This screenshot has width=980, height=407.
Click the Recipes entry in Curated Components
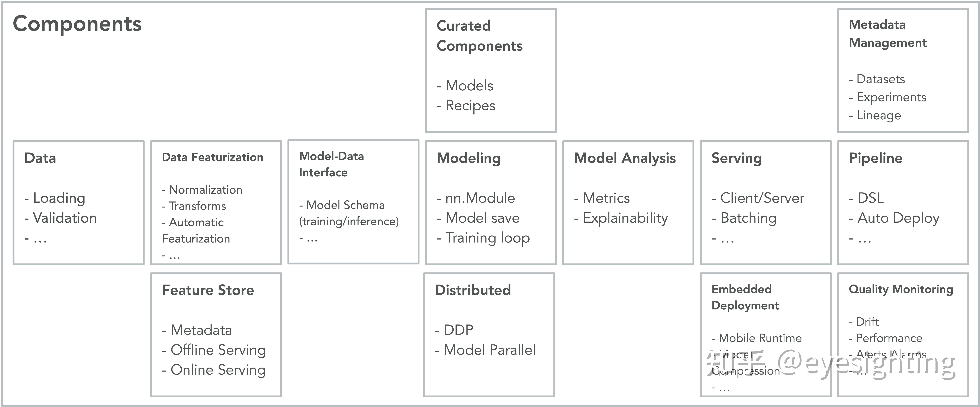point(470,106)
